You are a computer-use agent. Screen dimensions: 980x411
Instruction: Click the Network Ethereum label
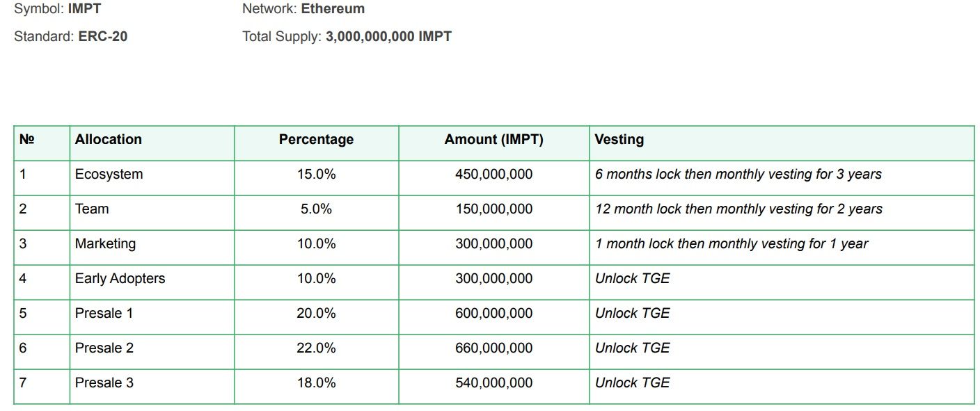(x=303, y=9)
